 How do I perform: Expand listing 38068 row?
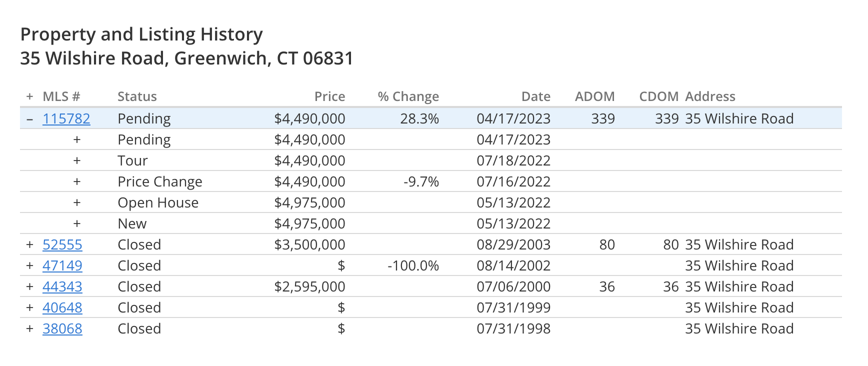(x=30, y=329)
